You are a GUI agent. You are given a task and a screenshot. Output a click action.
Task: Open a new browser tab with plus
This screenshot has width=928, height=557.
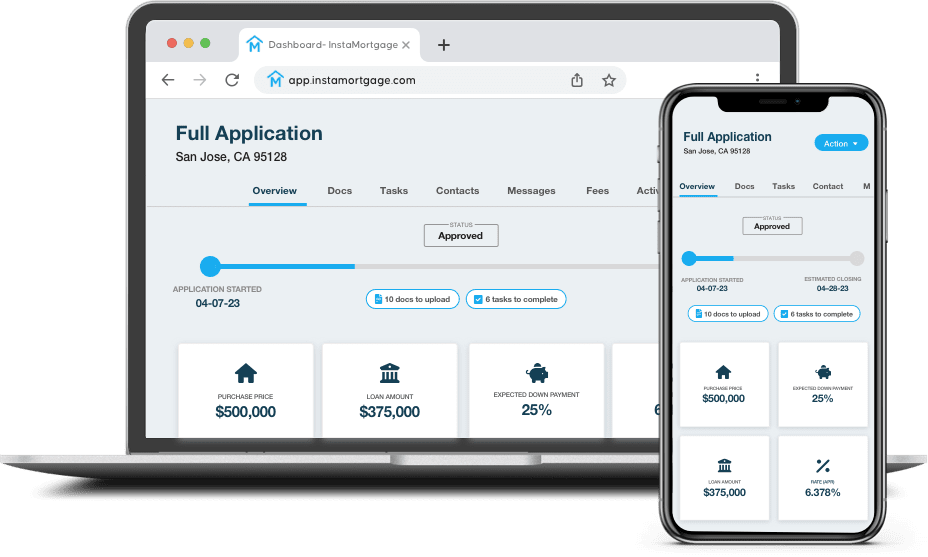tap(444, 45)
